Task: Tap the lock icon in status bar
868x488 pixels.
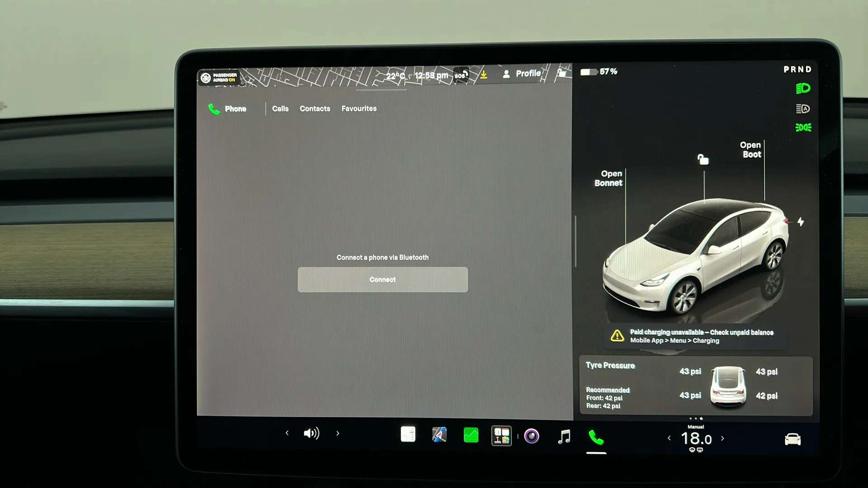Action: click(x=562, y=72)
